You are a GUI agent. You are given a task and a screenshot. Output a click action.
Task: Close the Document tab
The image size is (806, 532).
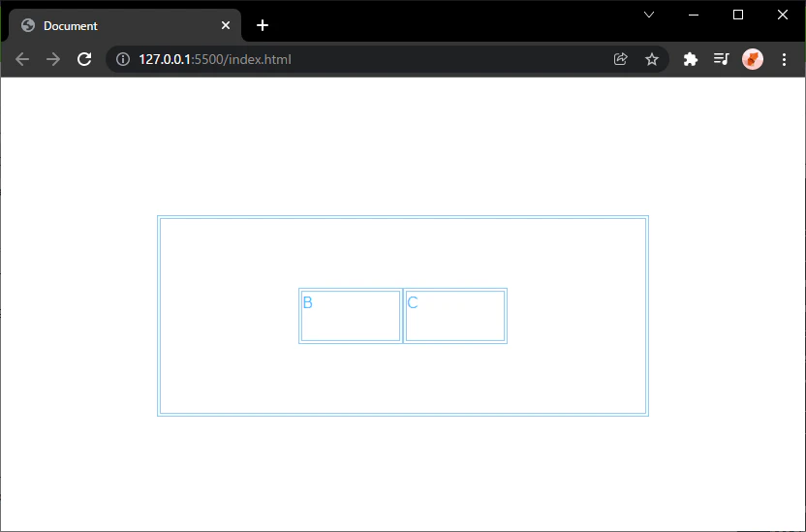226,25
